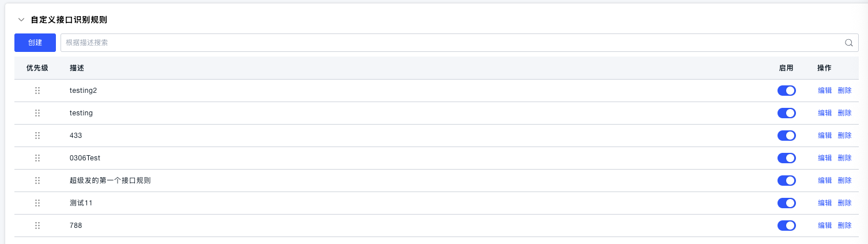Screen dimensions: 868x244
Task: Turn off the 433 rule switch
Action: pos(786,136)
